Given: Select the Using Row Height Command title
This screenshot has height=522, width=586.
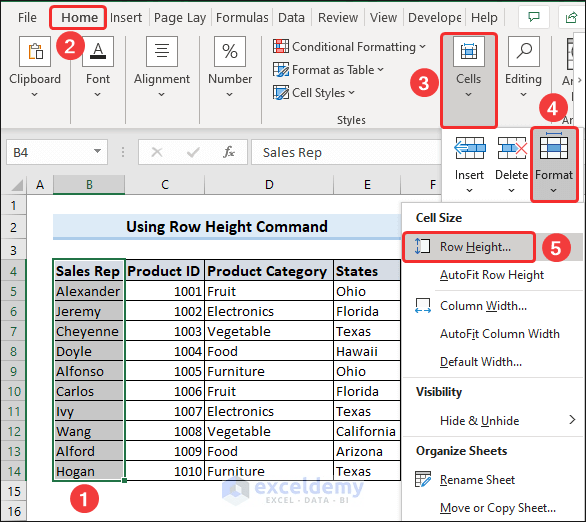Looking at the screenshot, I should point(227,226).
